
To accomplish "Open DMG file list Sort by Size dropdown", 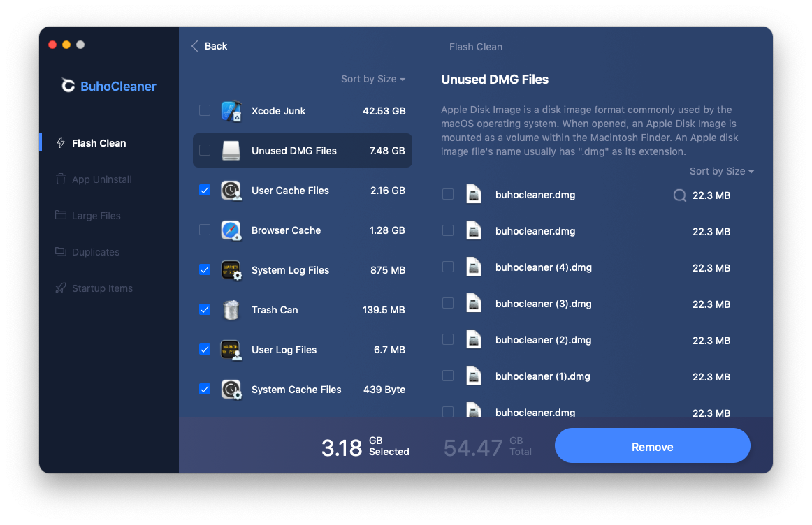I will 721,170.
